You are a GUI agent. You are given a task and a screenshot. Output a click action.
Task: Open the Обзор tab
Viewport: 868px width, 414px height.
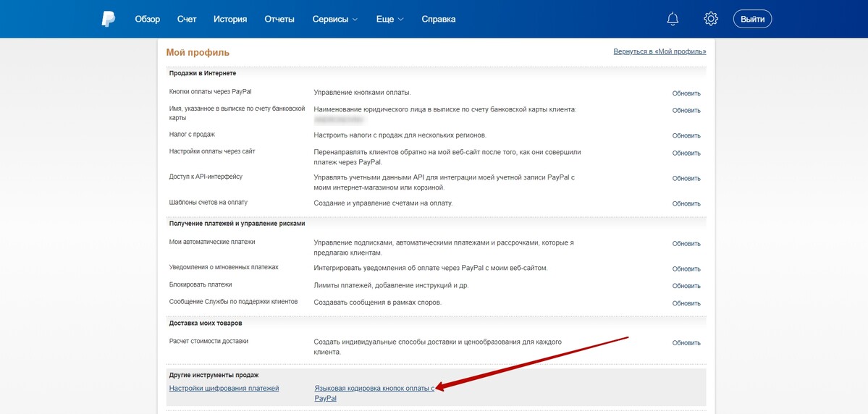pyautogui.click(x=147, y=19)
